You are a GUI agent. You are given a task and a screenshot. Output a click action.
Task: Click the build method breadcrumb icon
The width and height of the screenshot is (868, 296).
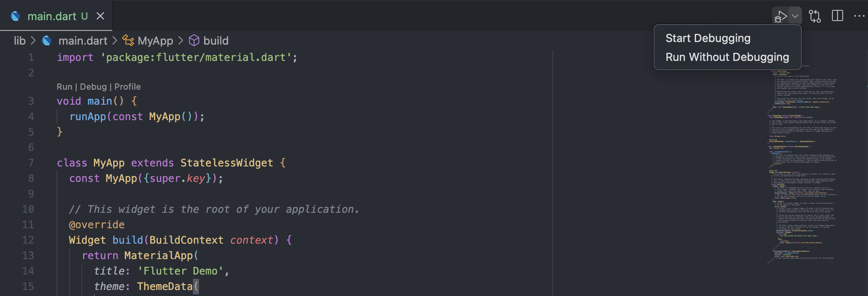(194, 40)
